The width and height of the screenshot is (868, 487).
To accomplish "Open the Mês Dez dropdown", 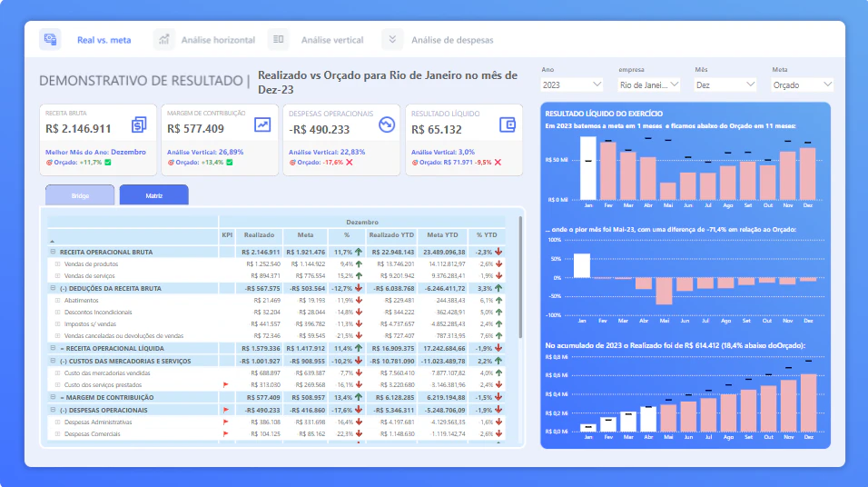I will pyautogui.click(x=725, y=84).
